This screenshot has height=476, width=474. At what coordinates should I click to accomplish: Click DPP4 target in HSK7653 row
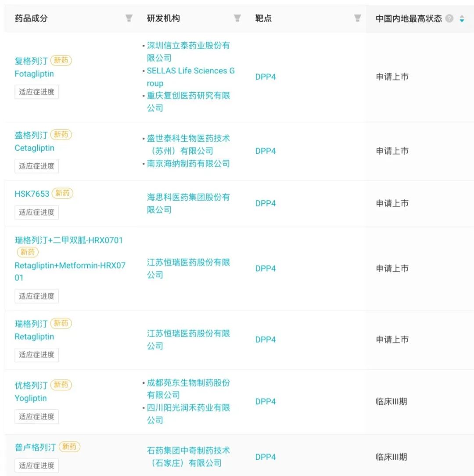pos(265,203)
